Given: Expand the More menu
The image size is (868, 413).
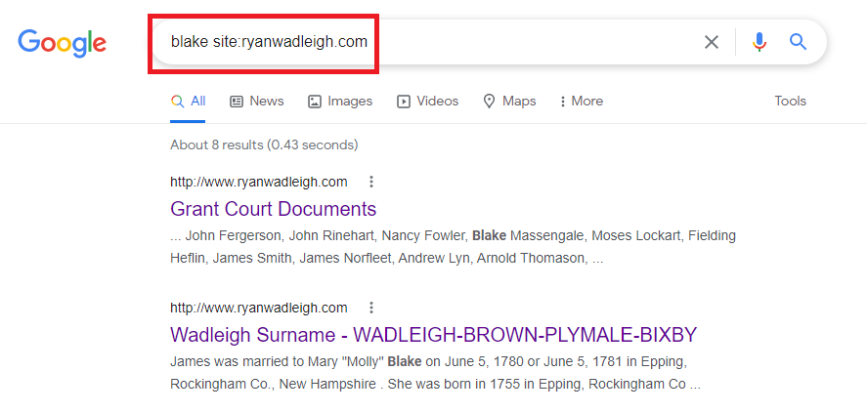Looking at the screenshot, I should (581, 102).
